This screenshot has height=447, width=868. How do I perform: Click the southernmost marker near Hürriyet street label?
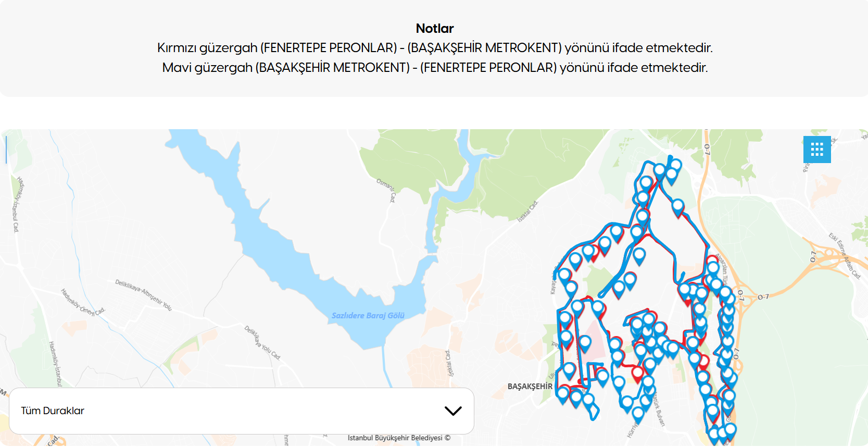tap(638, 414)
